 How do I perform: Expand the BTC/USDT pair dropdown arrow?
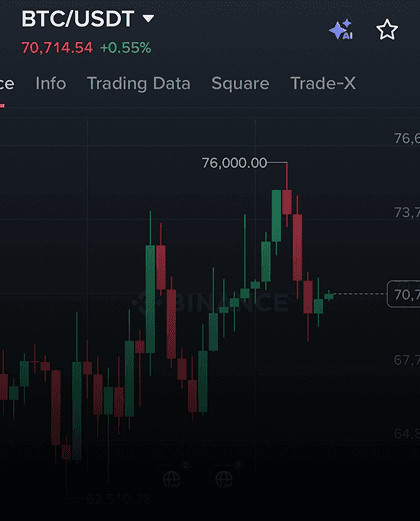148,18
